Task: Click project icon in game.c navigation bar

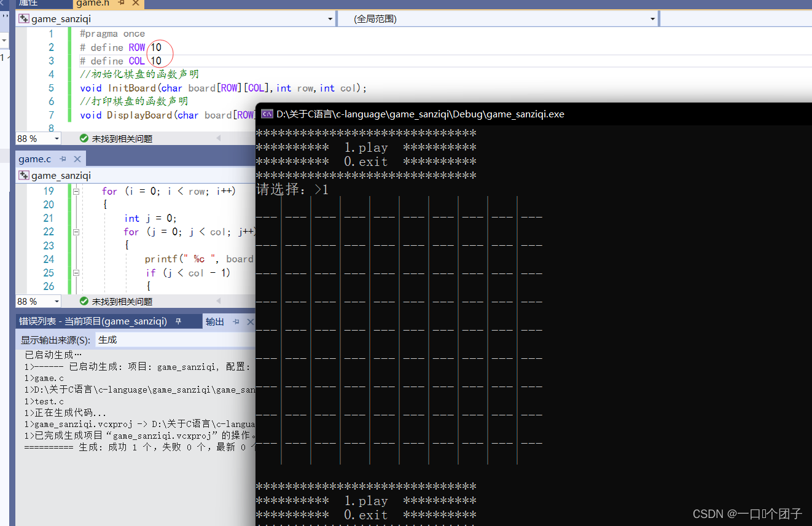Action: [24, 176]
